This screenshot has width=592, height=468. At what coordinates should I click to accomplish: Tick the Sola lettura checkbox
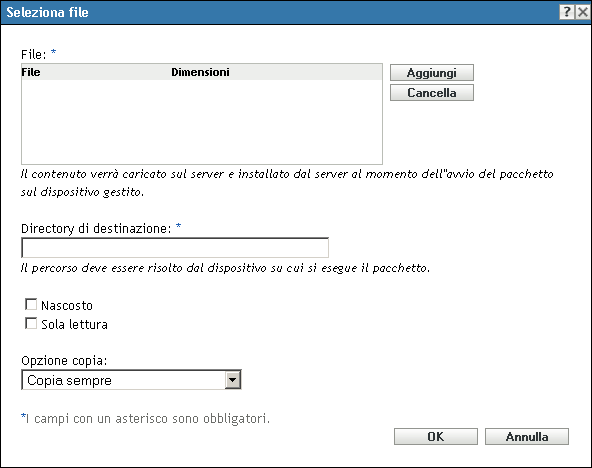[x=31, y=323]
